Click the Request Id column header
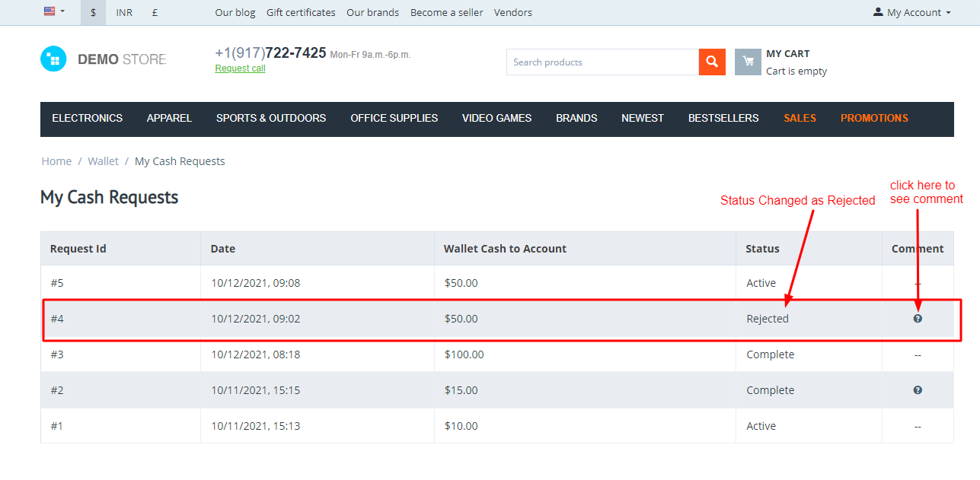 click(x=78, y=249)
